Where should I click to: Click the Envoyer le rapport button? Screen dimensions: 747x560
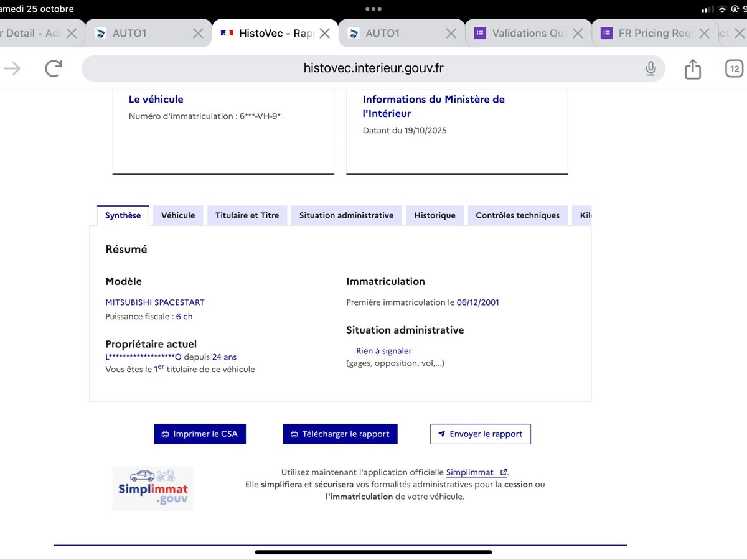pyautogui.click(x=480, y=434)
